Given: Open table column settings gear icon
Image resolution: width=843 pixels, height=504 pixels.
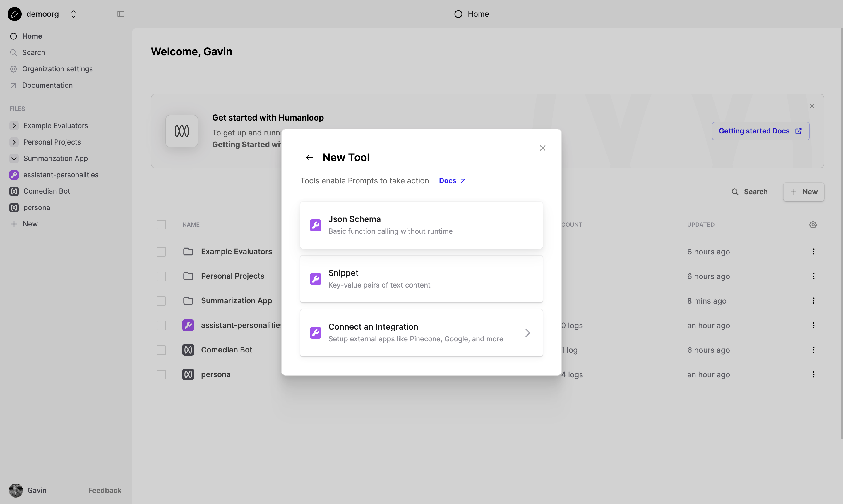Looking at the screenshot, I should tap(813, 224).
